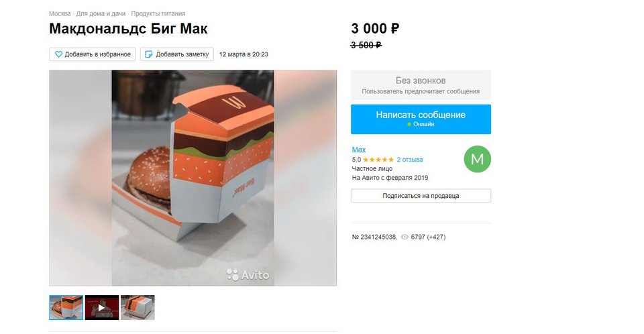Click the eye views icon
This screenshot has width=644, height=334.
point(405,237)
